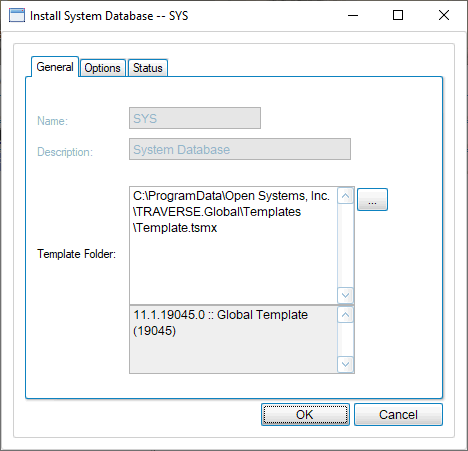This screenshot has height=451, width=468.
Task: Click the Cancel button
Action: pyautogui.click(x=398, y=414)
